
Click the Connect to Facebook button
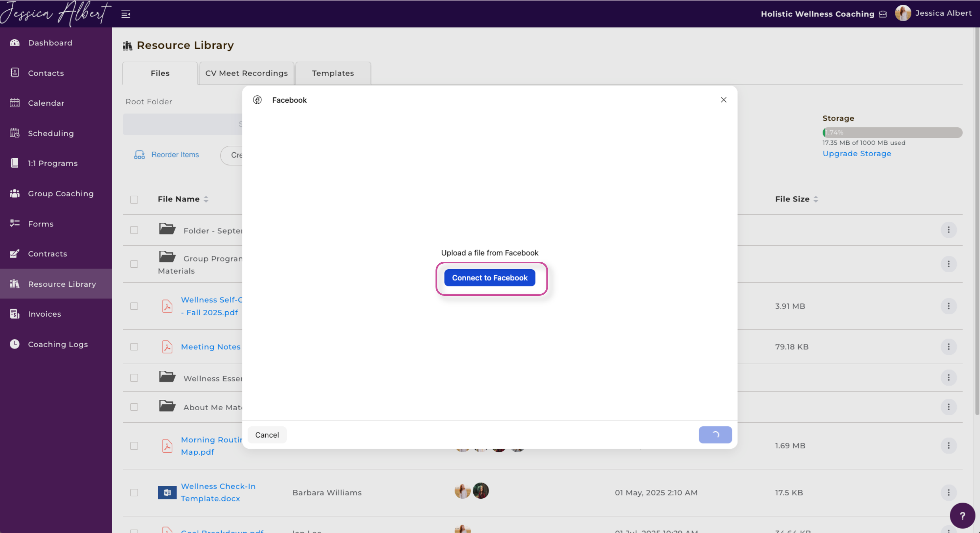tap(489, 278)
